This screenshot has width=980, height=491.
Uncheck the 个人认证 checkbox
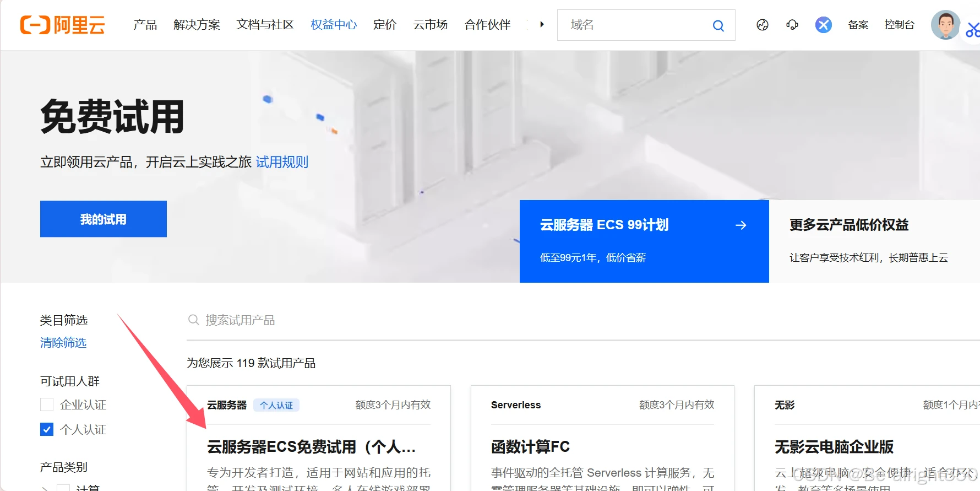pyautogui.click(x=47, y=429)
